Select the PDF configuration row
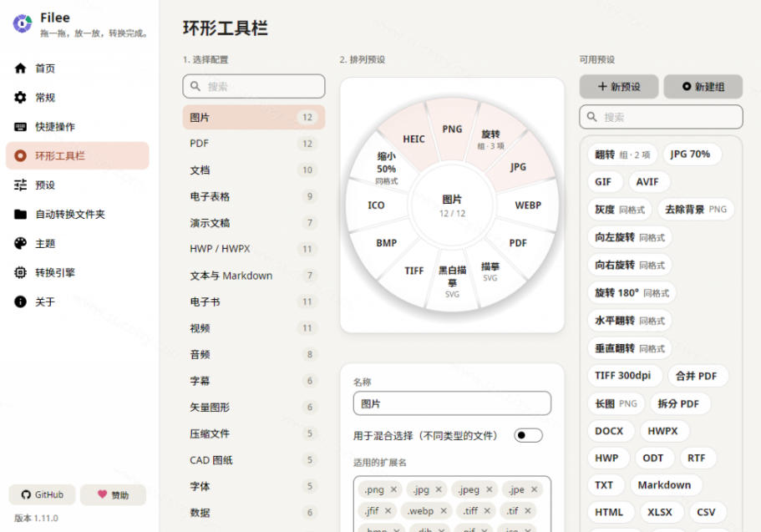 (x=254, y=144)
